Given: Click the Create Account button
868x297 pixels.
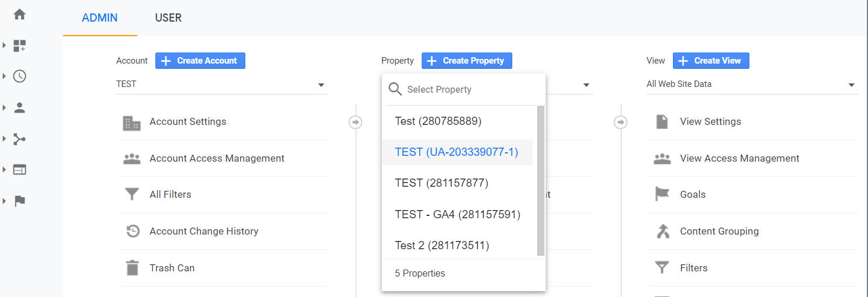Looking at the screenshot, I should [x=200, y=61].
